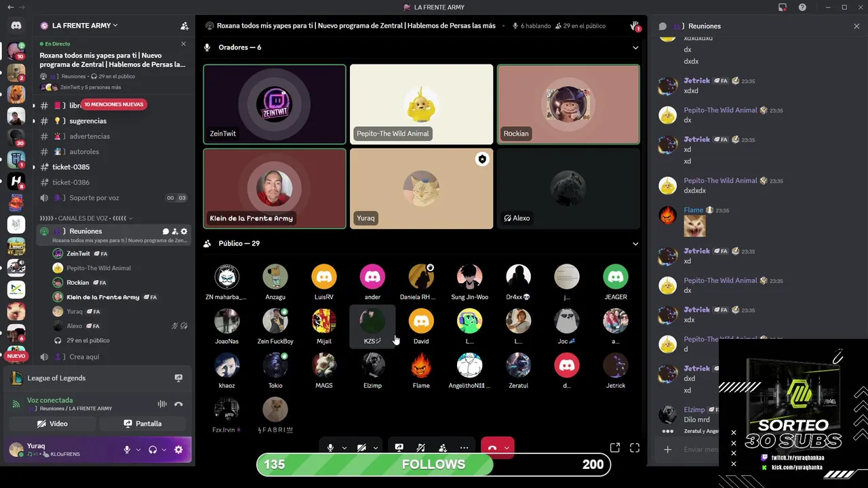Click move-to-audience icon in stage toolbar
Viewport: 868px width, 488px height.
pos(443,448)
